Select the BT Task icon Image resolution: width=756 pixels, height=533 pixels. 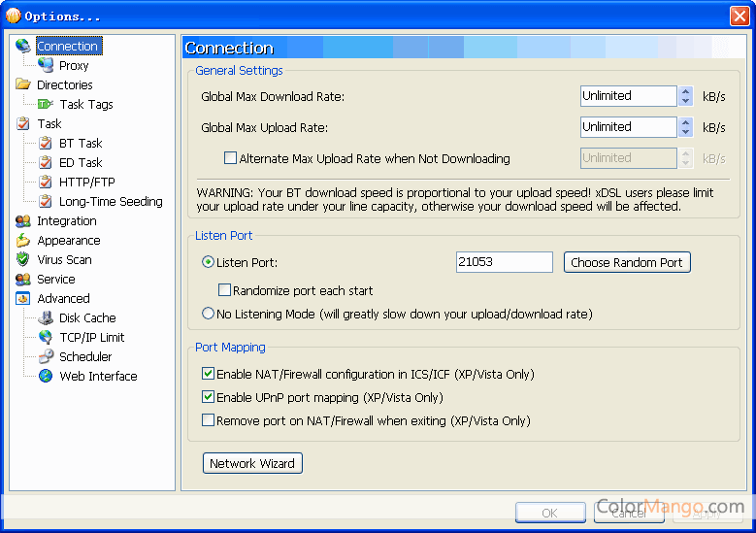45,143
